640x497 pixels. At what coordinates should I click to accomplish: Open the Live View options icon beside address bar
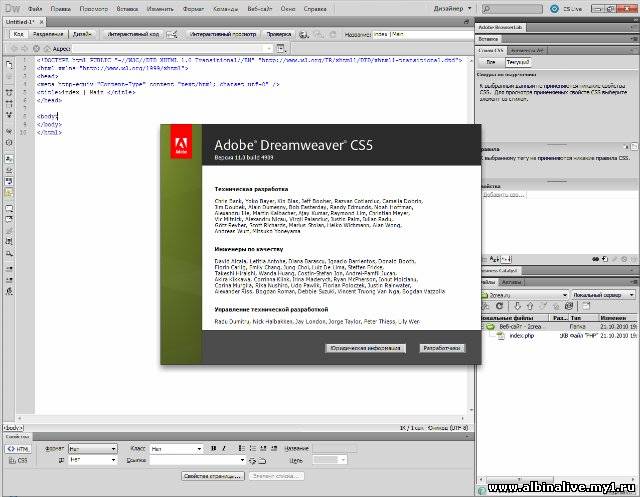coord(281,49)
